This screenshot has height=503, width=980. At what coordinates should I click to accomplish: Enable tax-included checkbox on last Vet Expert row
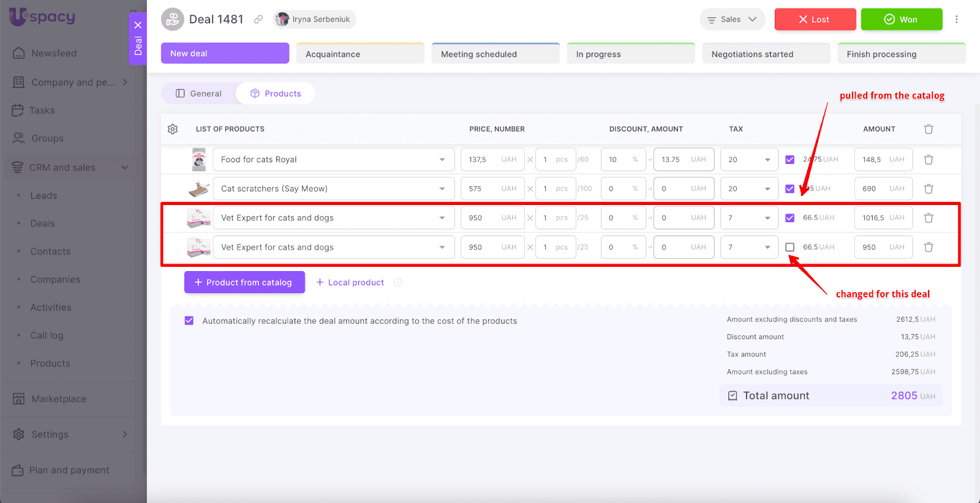point(790,247)
